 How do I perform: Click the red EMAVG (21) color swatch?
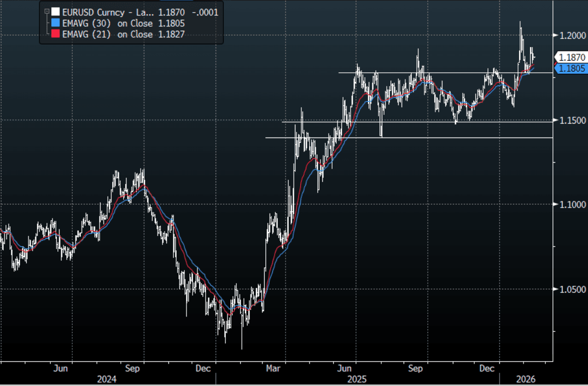(x=55, y=34)
